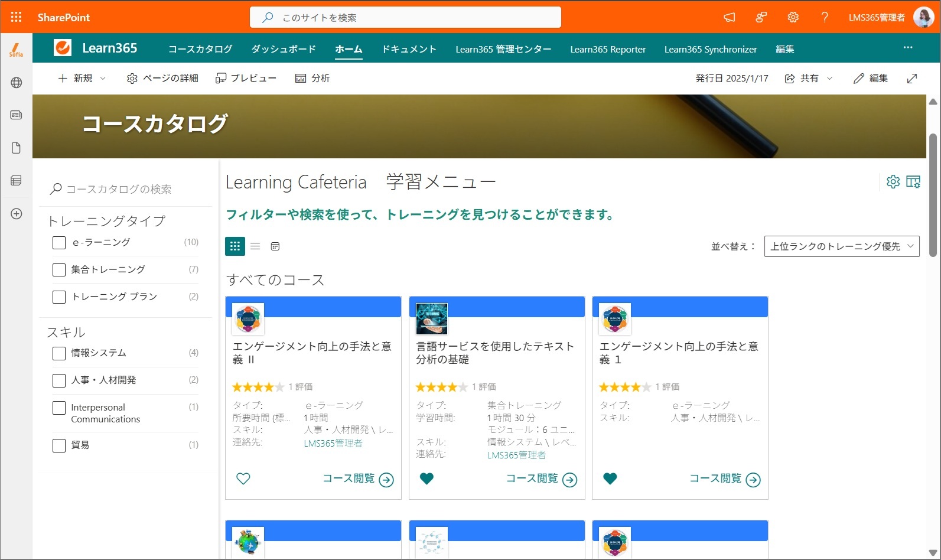
Task: Open the 言語サービスを使用したテキスト分析の基礎 course thumbnail
Action: 432,318
